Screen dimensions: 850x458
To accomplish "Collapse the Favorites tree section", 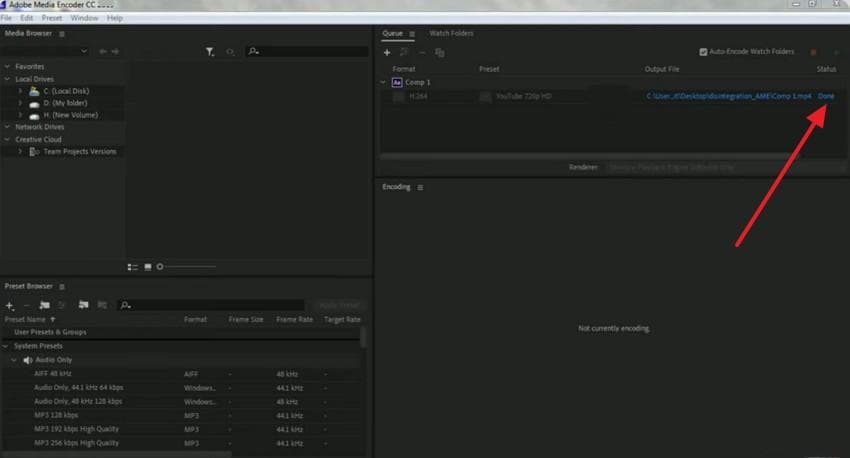I will [7, 67].
